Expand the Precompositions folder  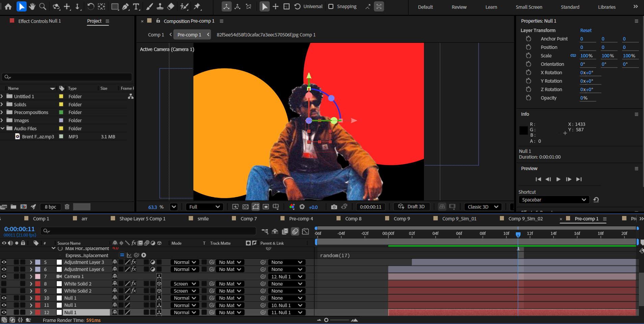tap(2, 112)
